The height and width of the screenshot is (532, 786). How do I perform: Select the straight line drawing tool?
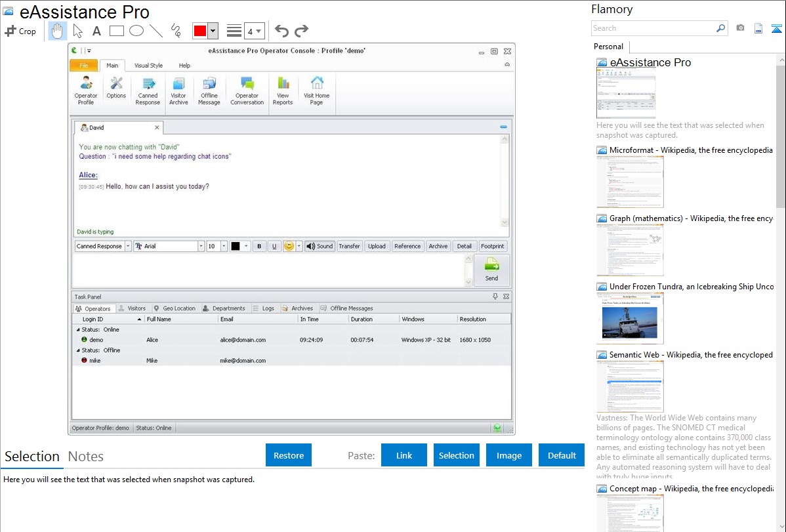[x=156, y=31]
